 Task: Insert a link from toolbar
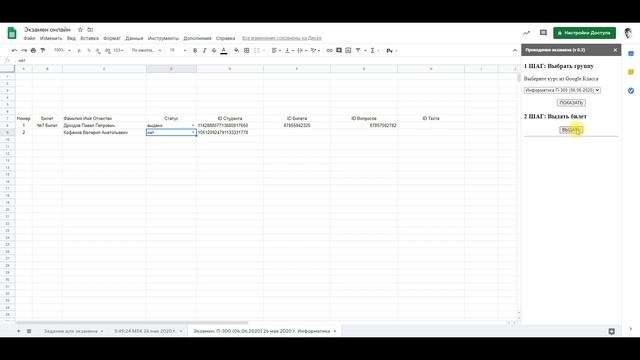tap(329, 50)
